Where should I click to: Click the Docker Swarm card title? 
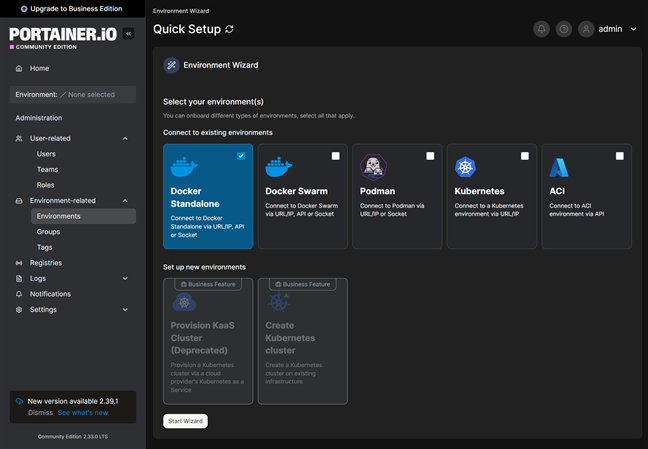coord(296,191)
